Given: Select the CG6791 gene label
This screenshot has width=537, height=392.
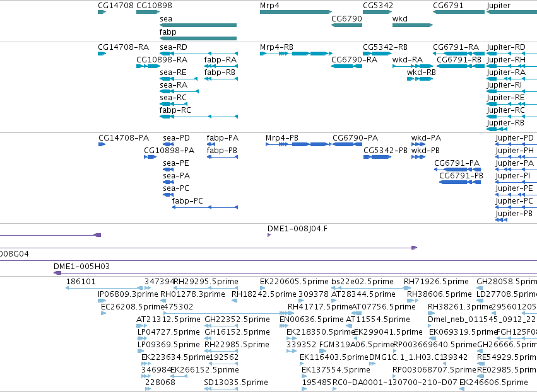Looking at the screenshot, I should pyautogui.click(x=448, y=6).
